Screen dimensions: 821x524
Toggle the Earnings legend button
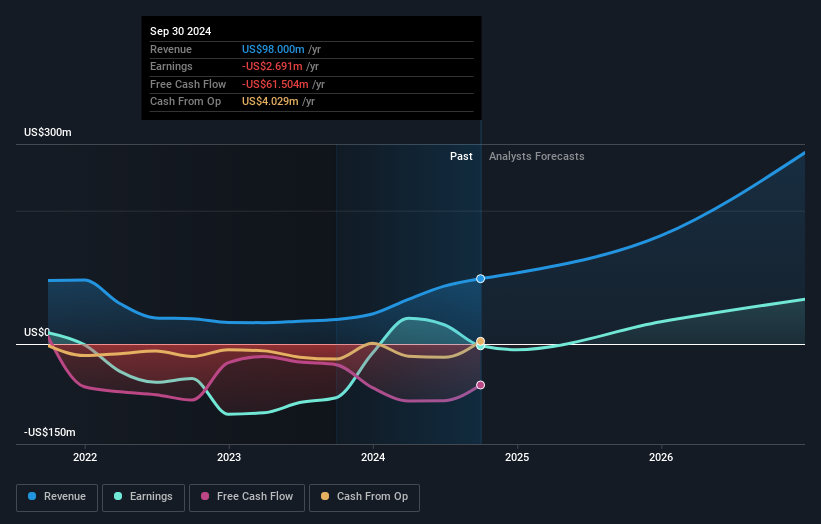[x=143, y=497]
